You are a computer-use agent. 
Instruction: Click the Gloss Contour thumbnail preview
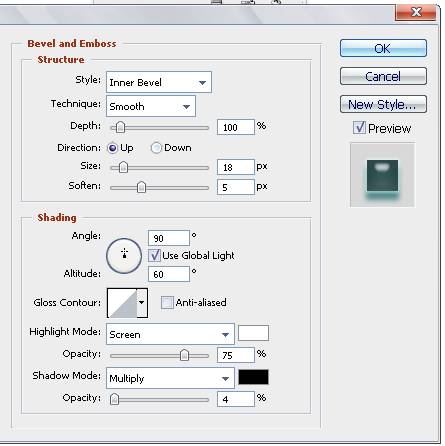tap(122, 303)
